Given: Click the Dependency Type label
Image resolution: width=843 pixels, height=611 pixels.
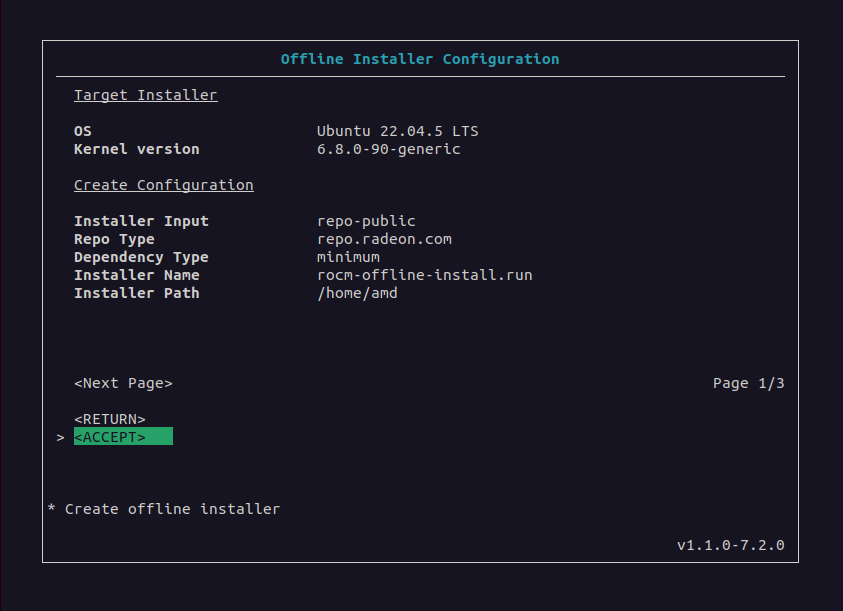Looking at the screenshot, I should pos(141,257).
